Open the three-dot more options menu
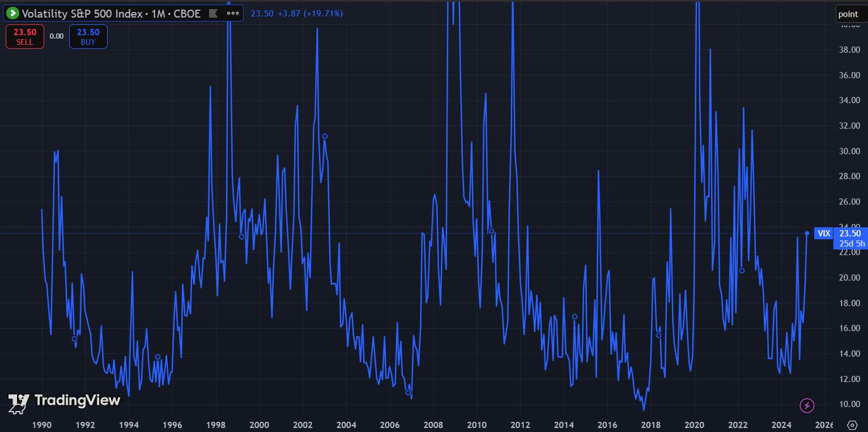 point(232,14)
